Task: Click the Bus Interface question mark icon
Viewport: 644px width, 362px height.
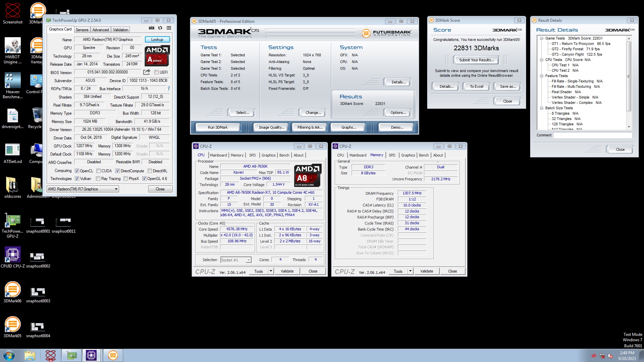Action: (169, 88)
